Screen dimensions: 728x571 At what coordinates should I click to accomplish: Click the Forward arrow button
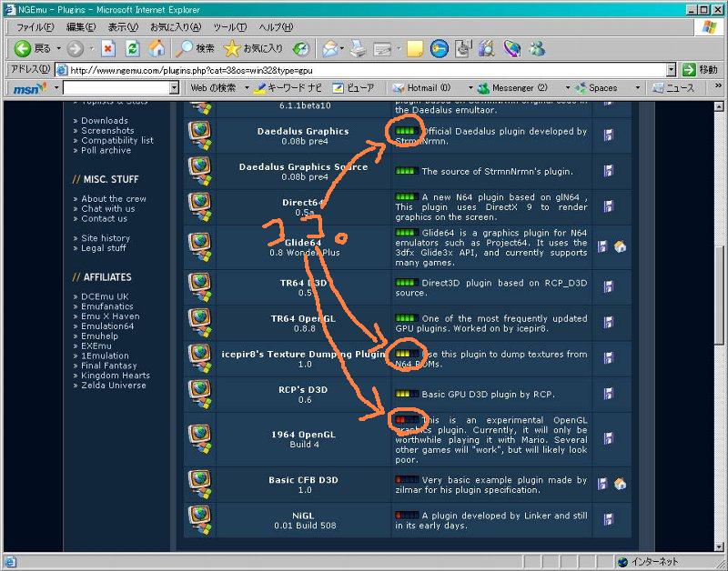pos(76,49)
